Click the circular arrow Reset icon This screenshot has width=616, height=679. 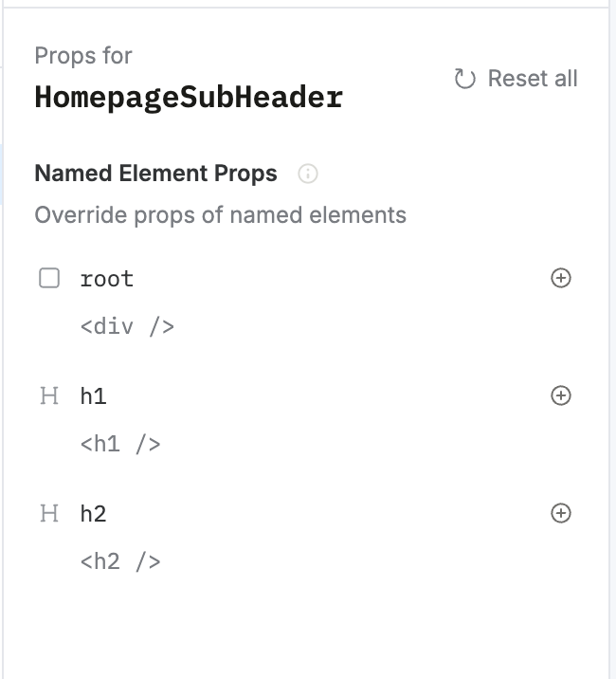(464, 79)
